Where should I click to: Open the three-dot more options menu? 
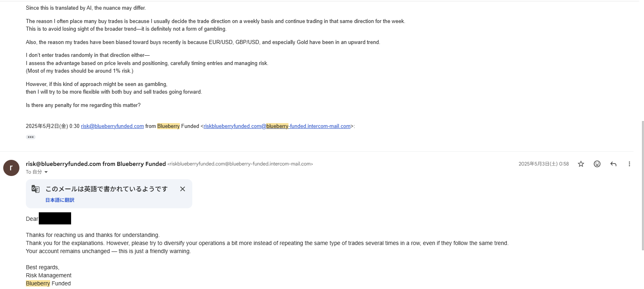pos(629,164)
